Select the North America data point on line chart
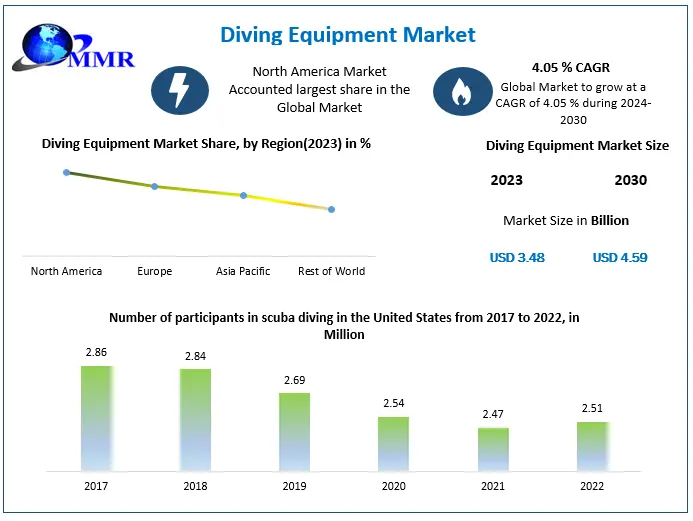This screenshot has height=521, width=693. click(x=67, y=173)
